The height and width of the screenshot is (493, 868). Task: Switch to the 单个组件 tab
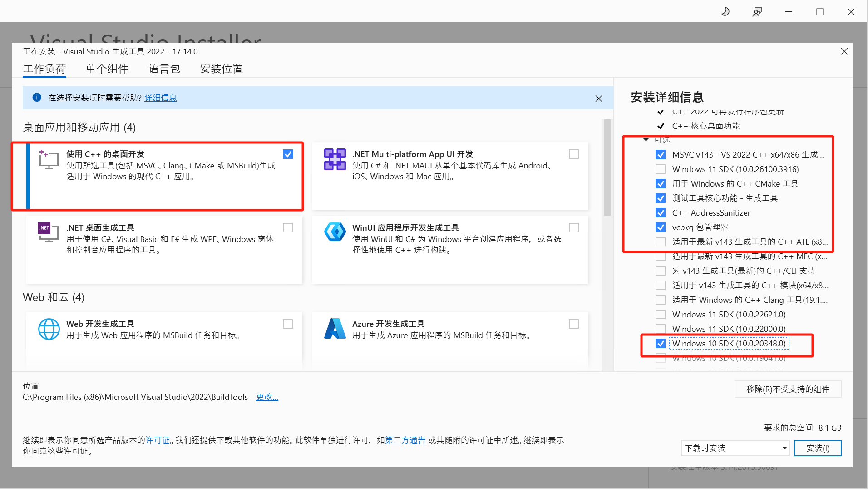tap(107, 69)
